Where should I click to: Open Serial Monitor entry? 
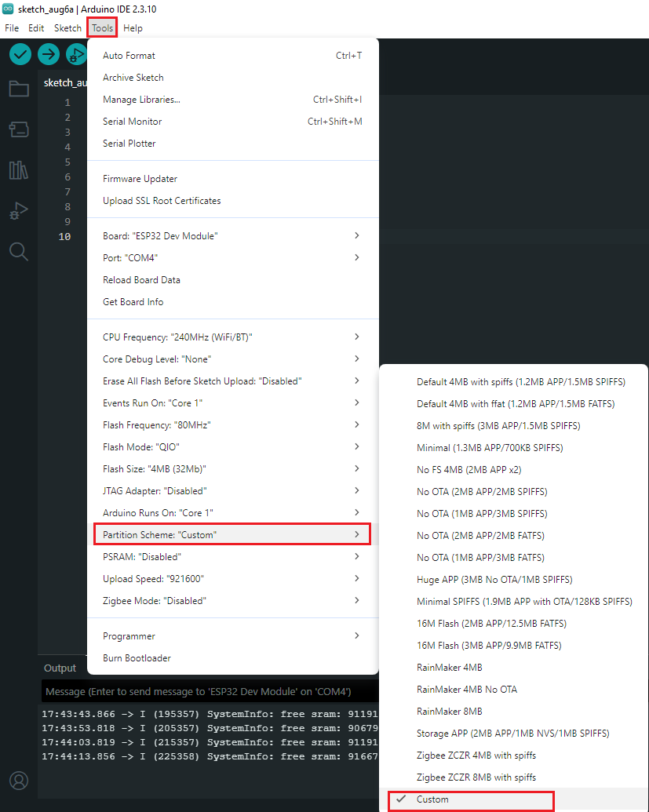coord(233,121)
